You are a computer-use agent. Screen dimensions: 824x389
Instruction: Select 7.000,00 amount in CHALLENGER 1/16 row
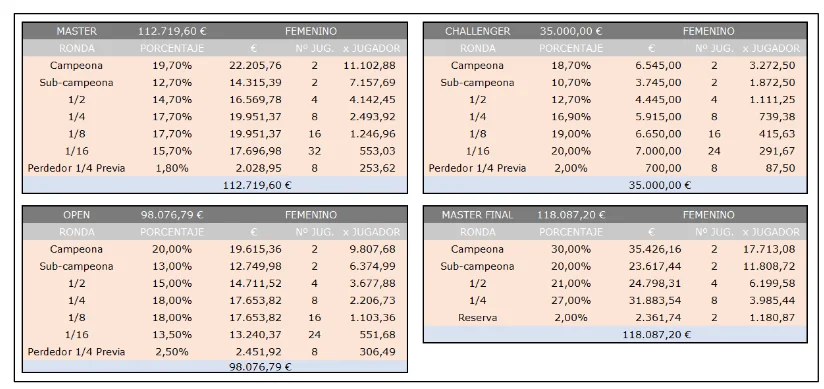(x=657, y=151)
